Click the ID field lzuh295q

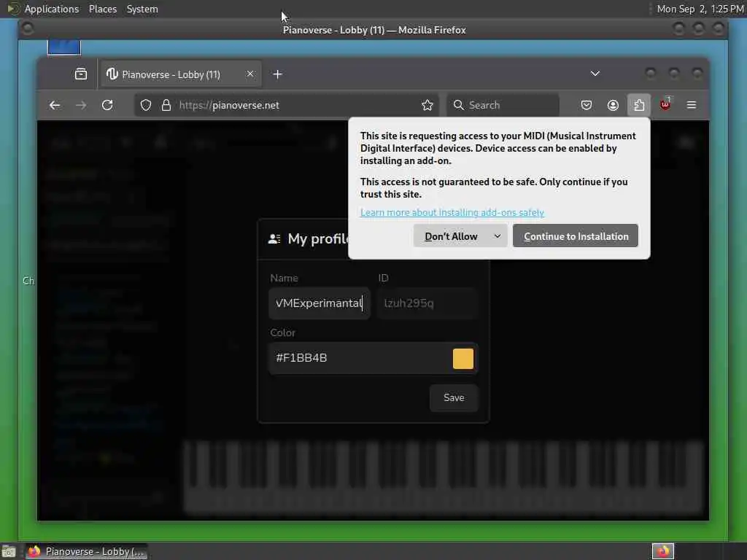tap(427, 303)
